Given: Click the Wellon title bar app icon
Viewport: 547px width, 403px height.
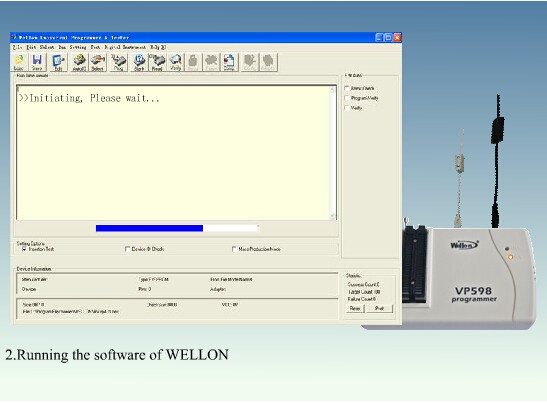Looking at the screenshot, I should coord(14,37).
